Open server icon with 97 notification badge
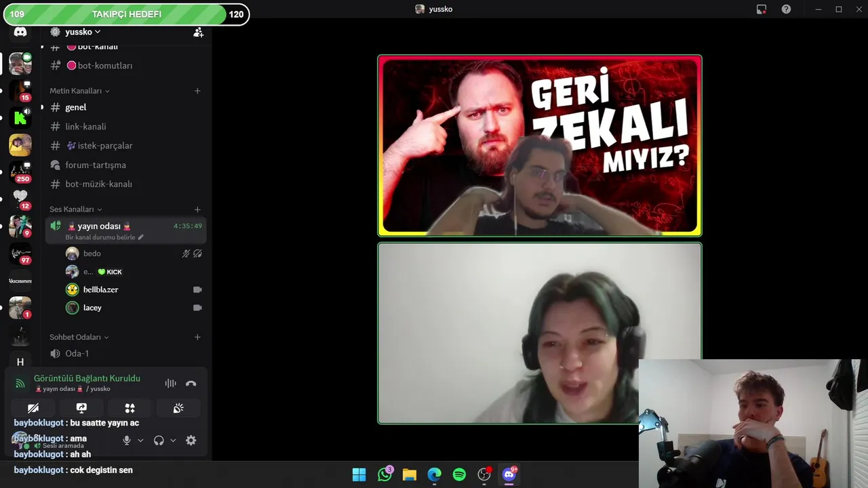 20,253
